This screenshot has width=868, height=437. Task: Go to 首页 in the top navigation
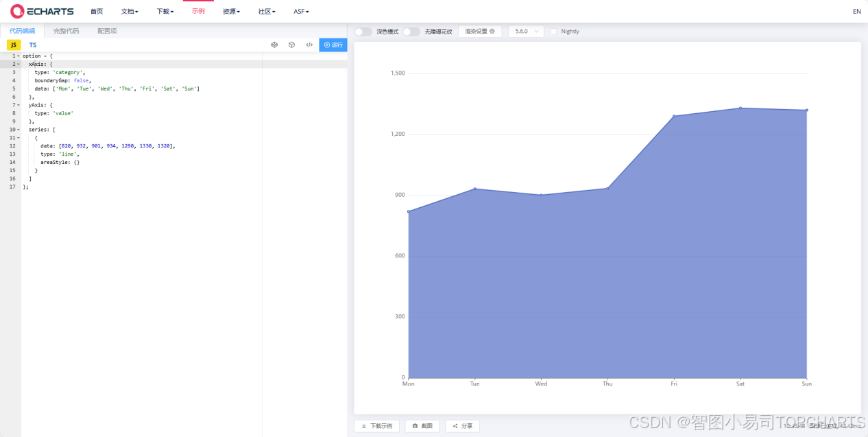97,12
